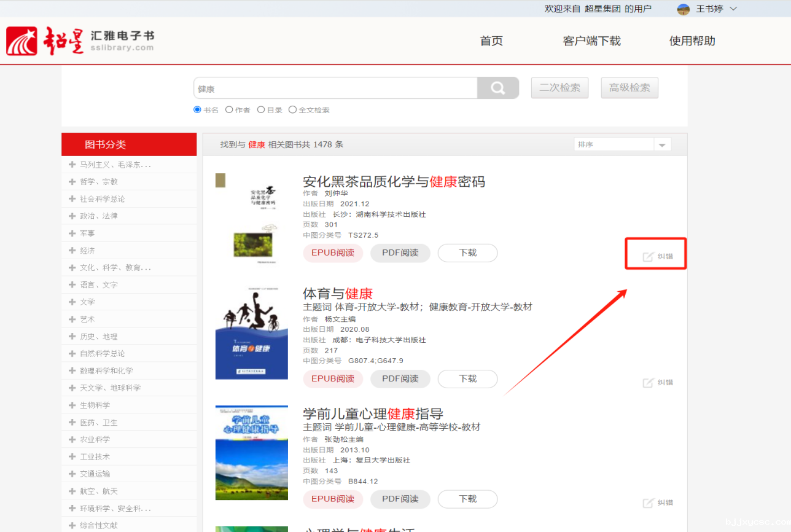Click plus icon beside 交通运输

pyautogui.click(x=72, y=474)
